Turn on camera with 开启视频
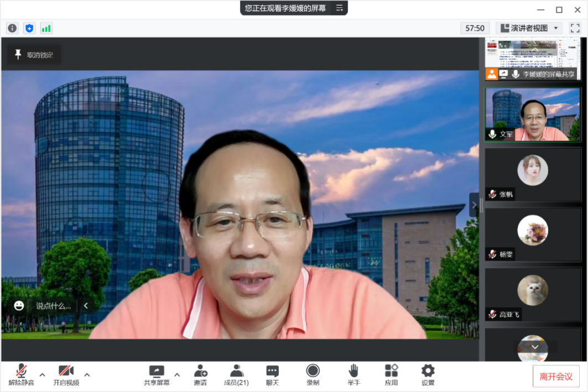The width and height of the screenshot is (588, 392). pyautogui.click(x=66, y=374)
